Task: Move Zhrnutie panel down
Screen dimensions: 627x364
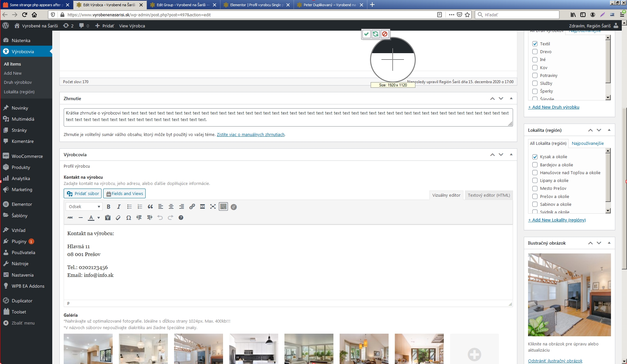Action: [x=501, y=99]
